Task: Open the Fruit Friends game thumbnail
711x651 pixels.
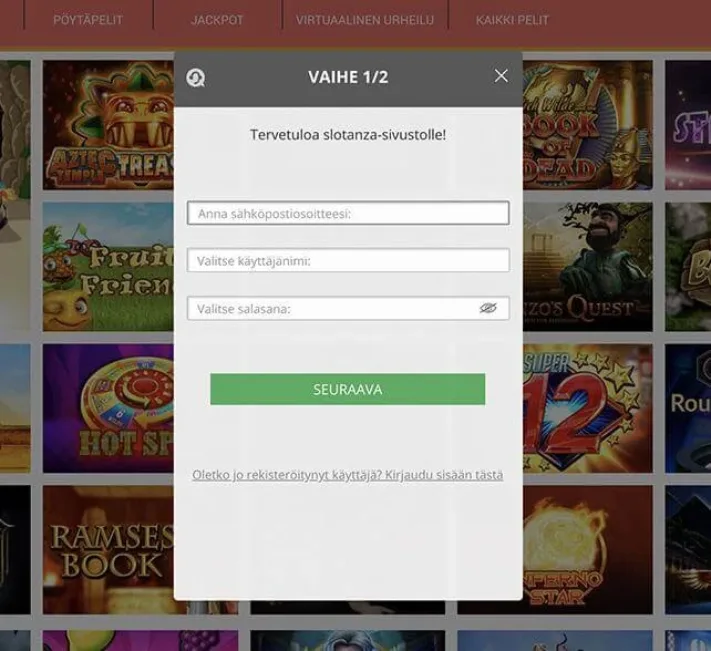Action: (108, 267)
